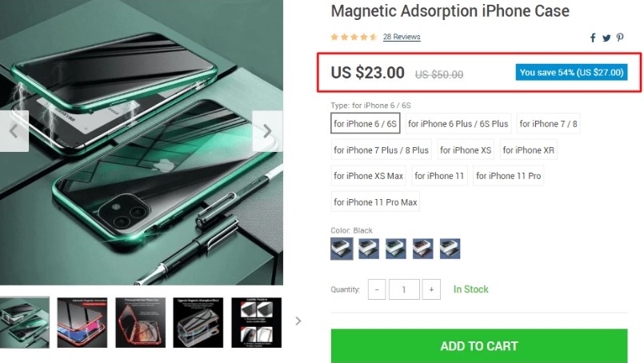This screenshot has height=363, width=644.
Task: Pick for iPhone XS Max type
Action: click(x=369, y=176)
